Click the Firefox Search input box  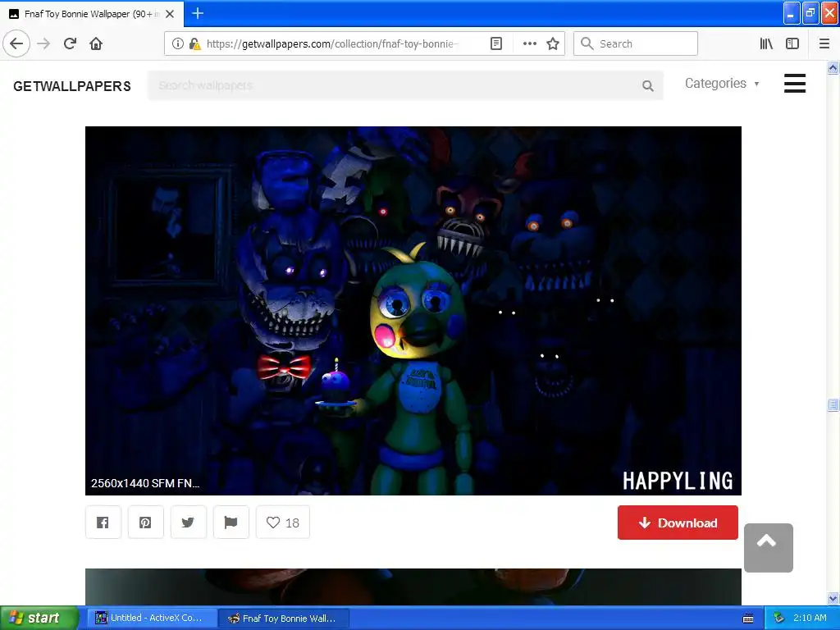coord(636,43)
